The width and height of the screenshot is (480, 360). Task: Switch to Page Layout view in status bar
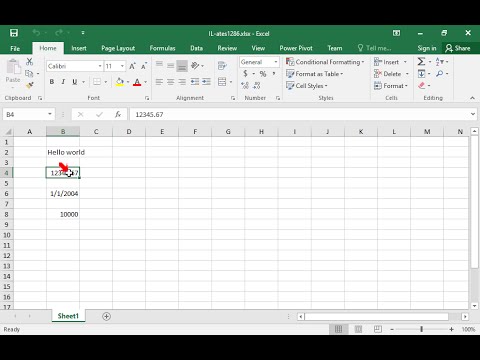[358, 329]
